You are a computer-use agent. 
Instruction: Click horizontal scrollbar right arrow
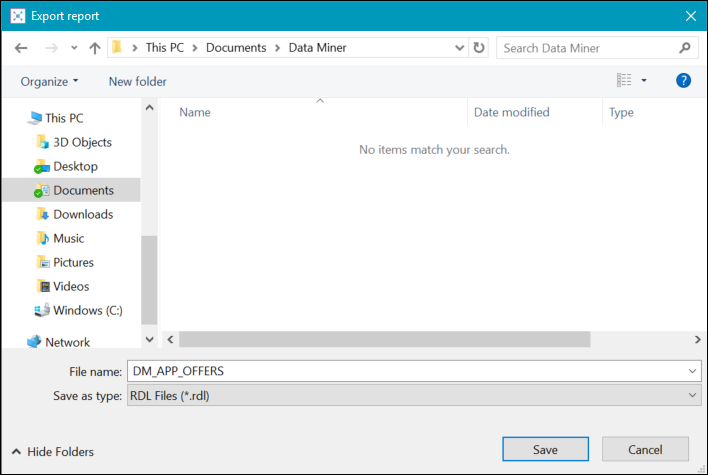pos(698,339)
